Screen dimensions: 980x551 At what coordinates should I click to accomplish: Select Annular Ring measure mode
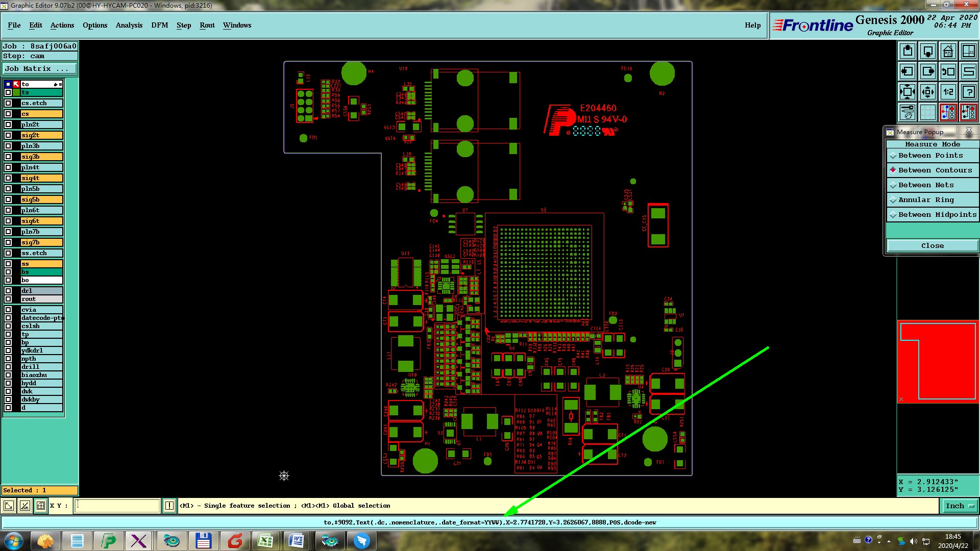pyautogui.click(x=926, y=200)
